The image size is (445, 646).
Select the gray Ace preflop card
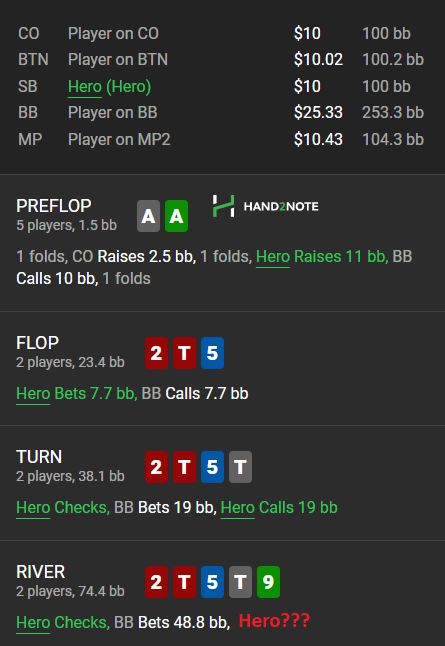(148, 216)
